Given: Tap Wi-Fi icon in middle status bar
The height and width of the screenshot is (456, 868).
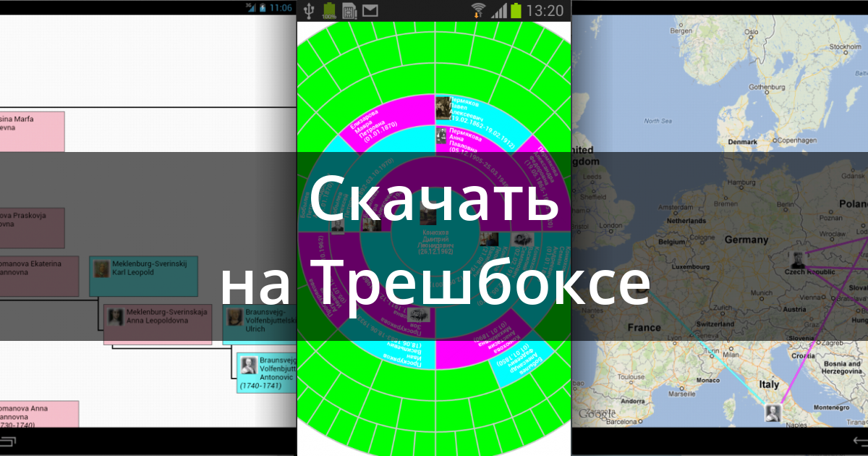Looking at the screenshot, I should pos(478,10).
